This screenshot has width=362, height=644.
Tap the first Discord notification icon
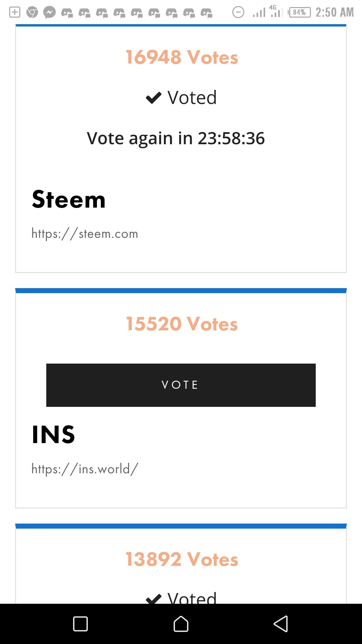(x=67, y=13)
